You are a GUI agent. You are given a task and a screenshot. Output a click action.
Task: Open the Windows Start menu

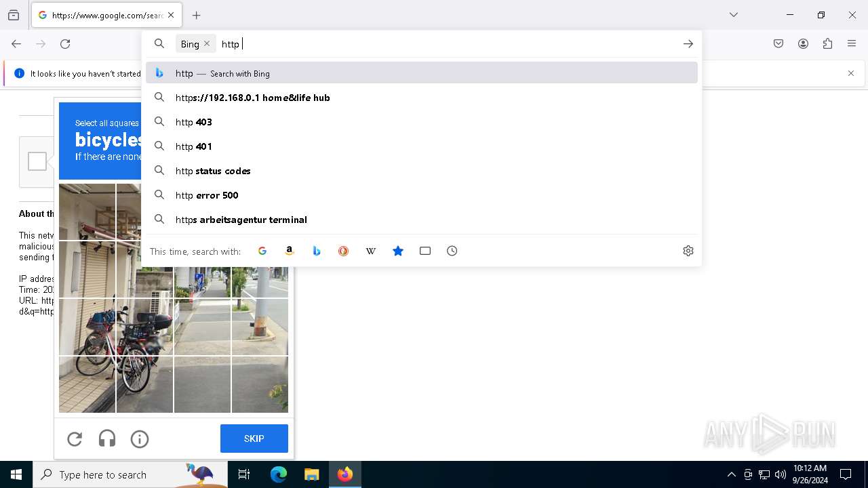[x=16, y=474]
